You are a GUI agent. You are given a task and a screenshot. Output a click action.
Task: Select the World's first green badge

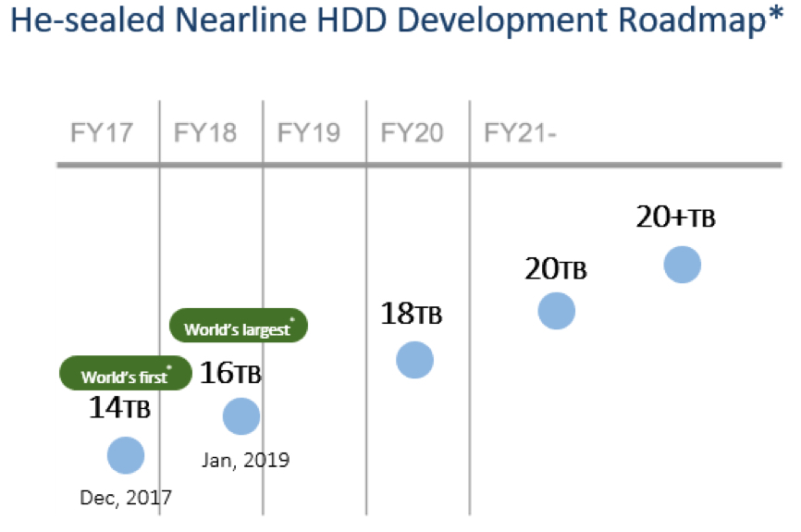click(x=126, y=373)
